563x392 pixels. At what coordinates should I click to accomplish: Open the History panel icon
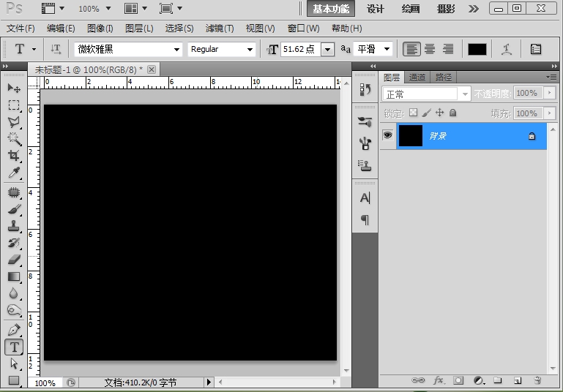365,89
